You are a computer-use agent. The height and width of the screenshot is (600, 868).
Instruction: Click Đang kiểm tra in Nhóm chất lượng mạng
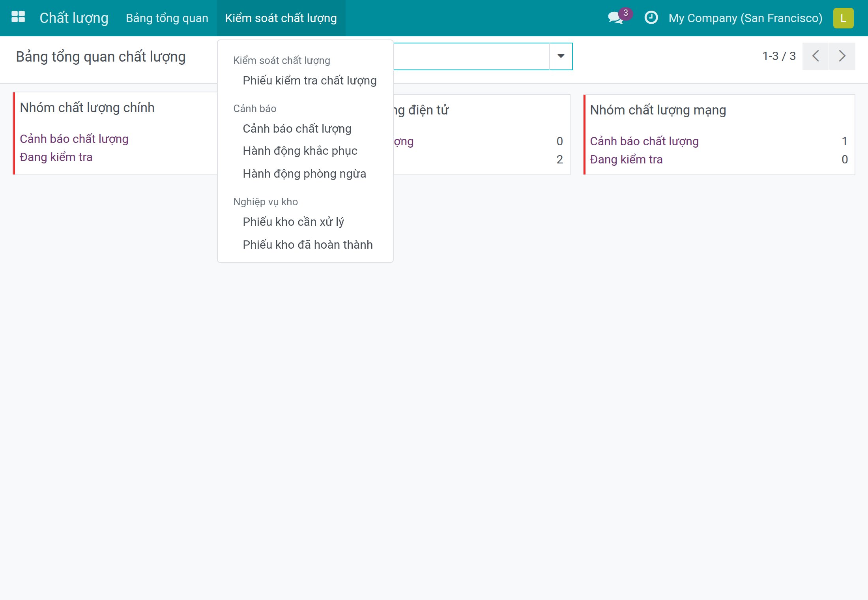pos(626,159)
